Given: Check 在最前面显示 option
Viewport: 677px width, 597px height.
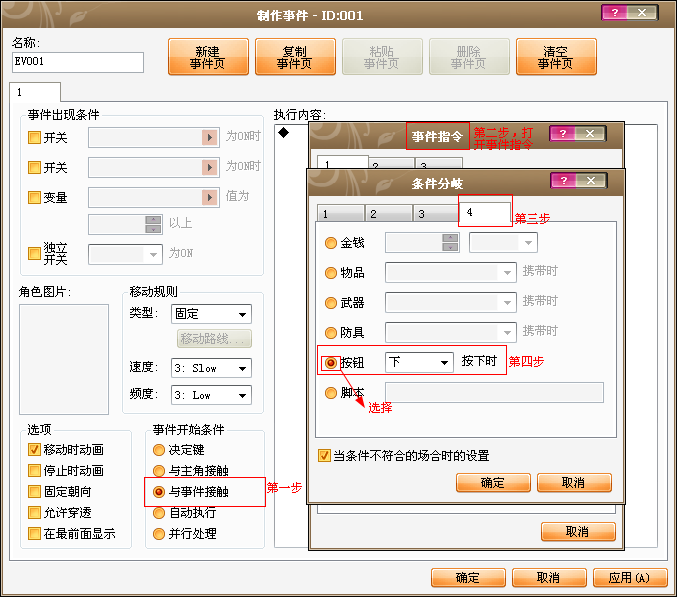Looking at the screenshot, I should [x=34, y=534].
